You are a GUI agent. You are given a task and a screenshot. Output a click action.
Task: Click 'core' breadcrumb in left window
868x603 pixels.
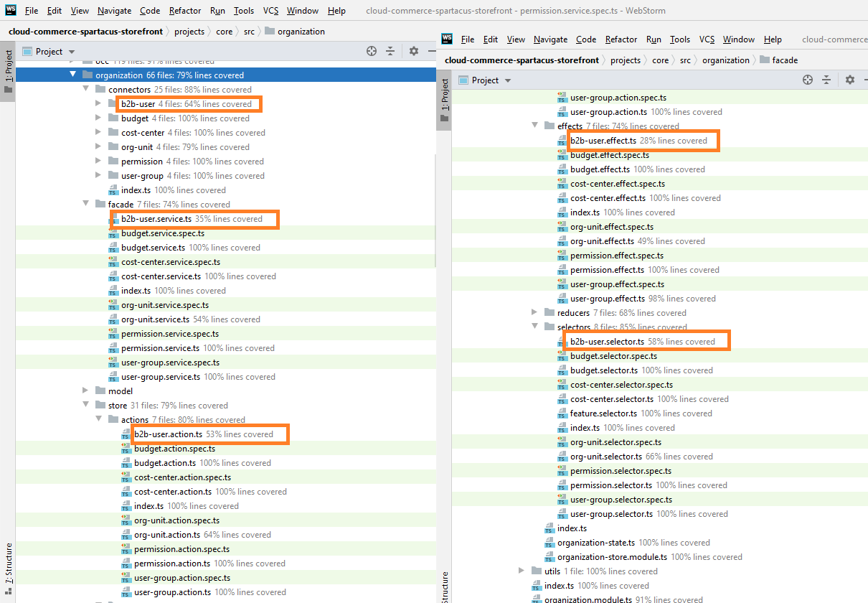coord(224,32)
